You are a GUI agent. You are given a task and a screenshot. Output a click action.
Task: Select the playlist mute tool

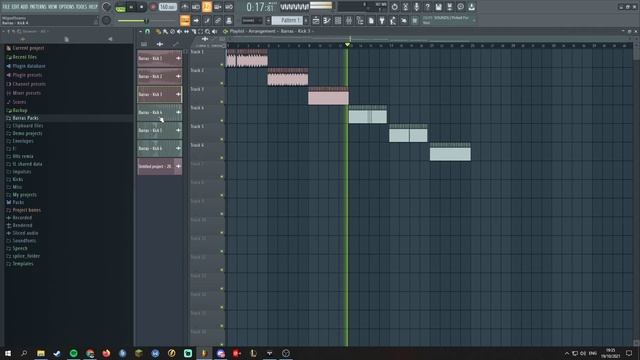179,31
